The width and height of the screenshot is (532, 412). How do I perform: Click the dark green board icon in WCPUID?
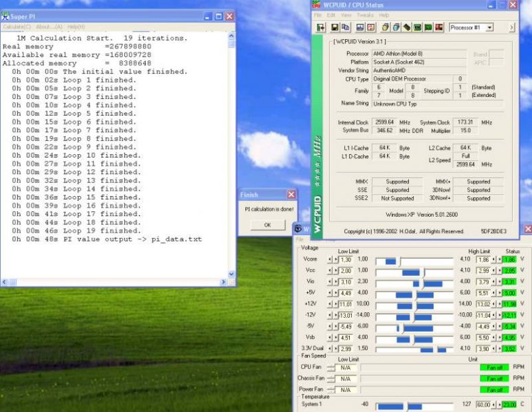(x=417, y=28)
